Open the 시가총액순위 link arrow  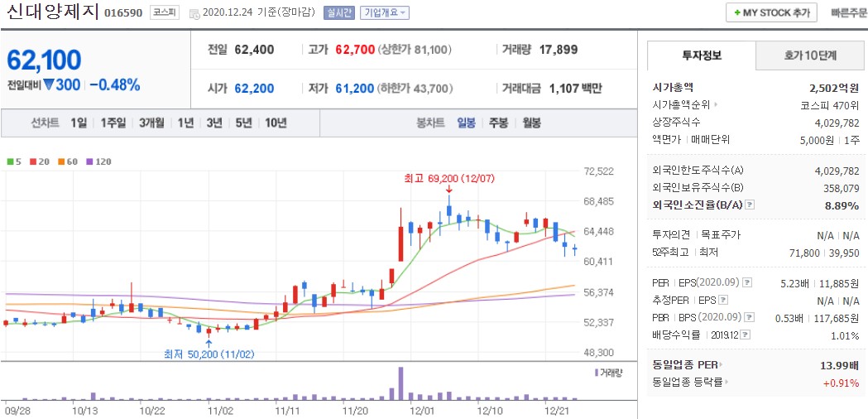click(x=717, y=104)
